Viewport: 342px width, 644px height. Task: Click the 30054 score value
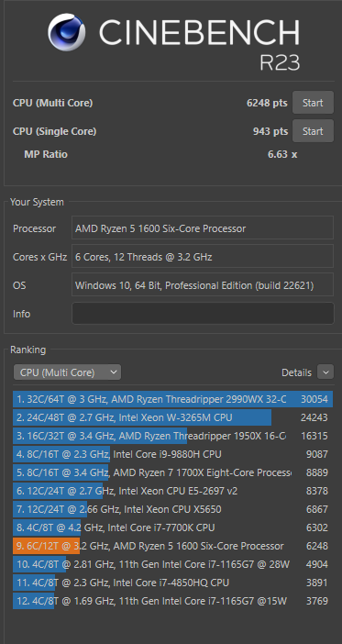[x=314, y=399]
